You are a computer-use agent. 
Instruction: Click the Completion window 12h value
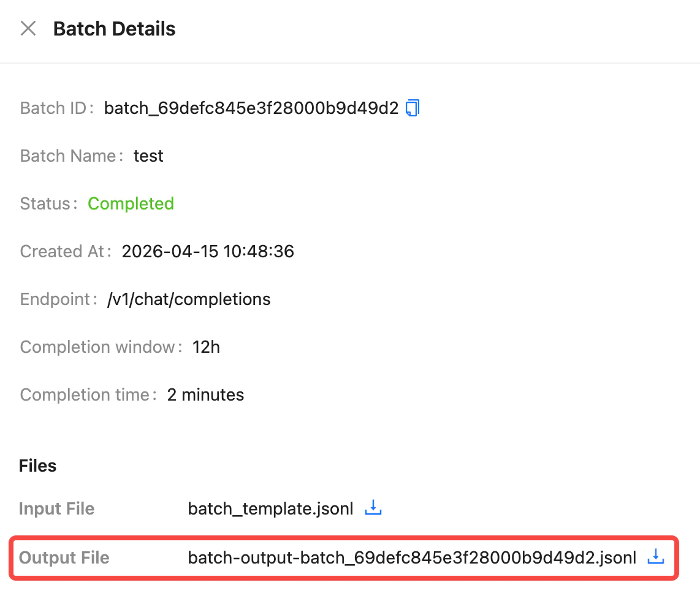click(x=206, y=347)
